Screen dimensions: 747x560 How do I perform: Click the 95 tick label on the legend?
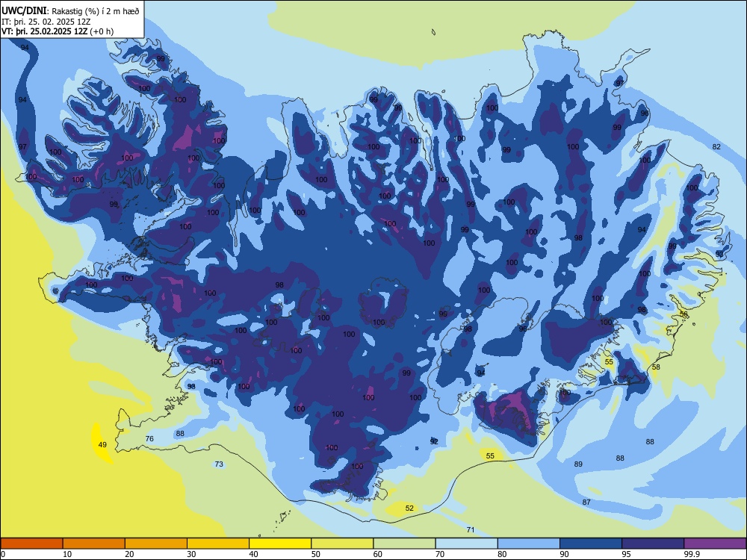[x=626, y=554]
